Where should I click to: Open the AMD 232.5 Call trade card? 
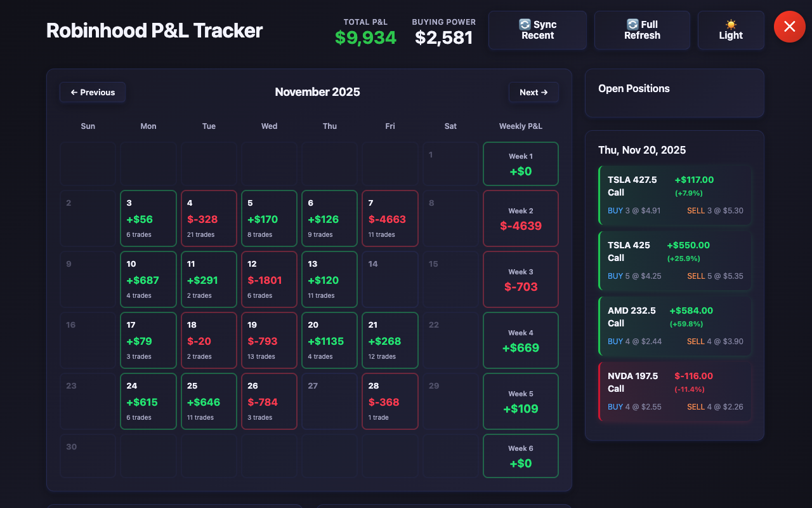pyautogui.click(x=675, y=326)
